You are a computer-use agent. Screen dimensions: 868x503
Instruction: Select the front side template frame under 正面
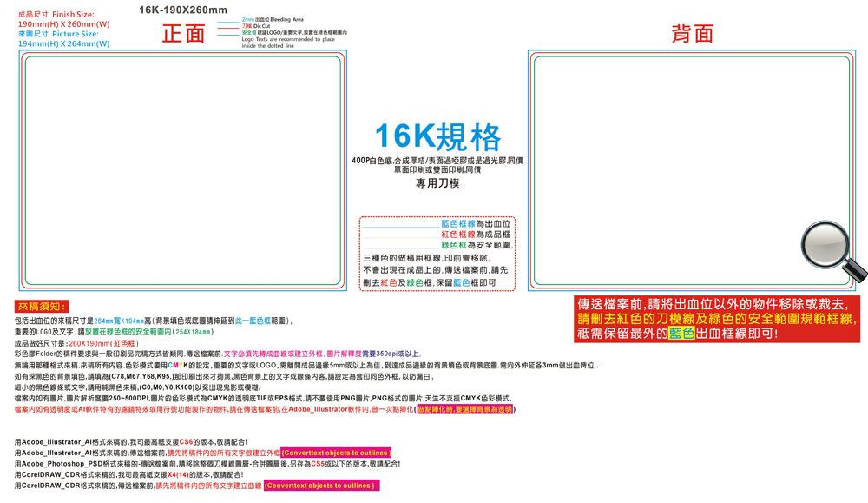pyautogui.click(x=182, y=170)
